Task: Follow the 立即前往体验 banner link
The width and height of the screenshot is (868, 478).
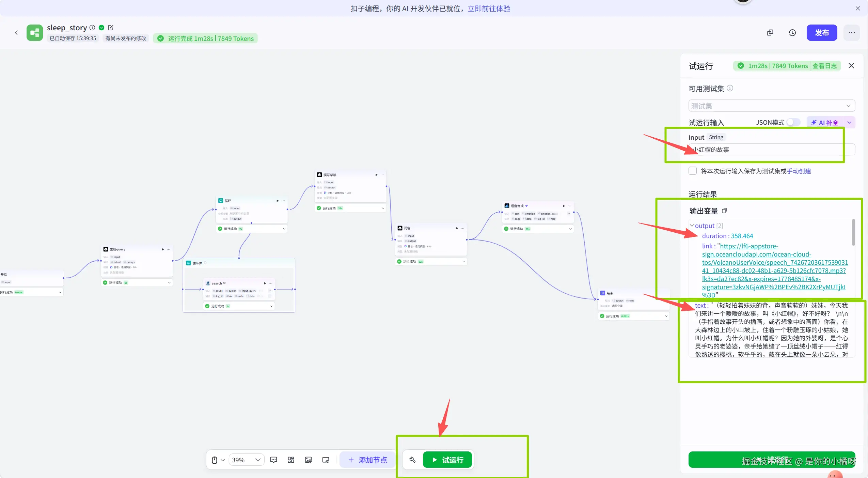Action: pos(489,9)
